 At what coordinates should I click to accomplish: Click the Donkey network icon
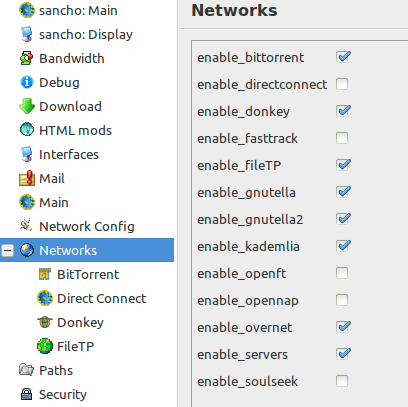[45, 322]
